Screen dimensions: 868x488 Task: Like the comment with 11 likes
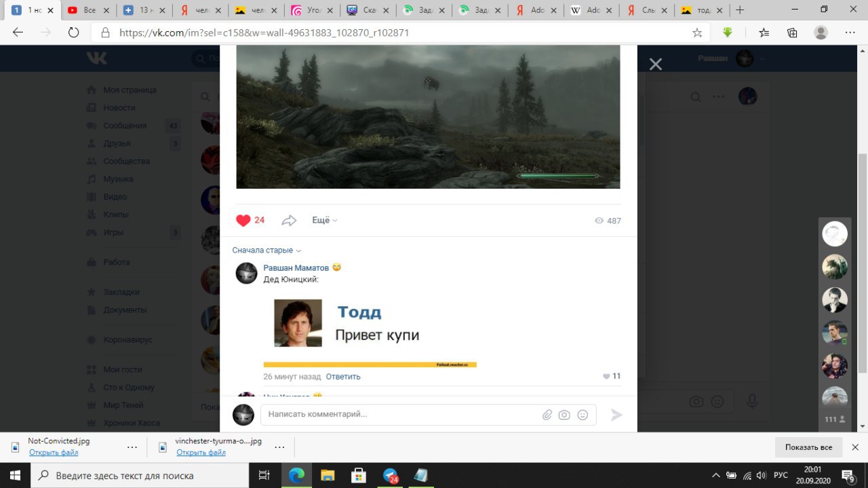point(612,376)
